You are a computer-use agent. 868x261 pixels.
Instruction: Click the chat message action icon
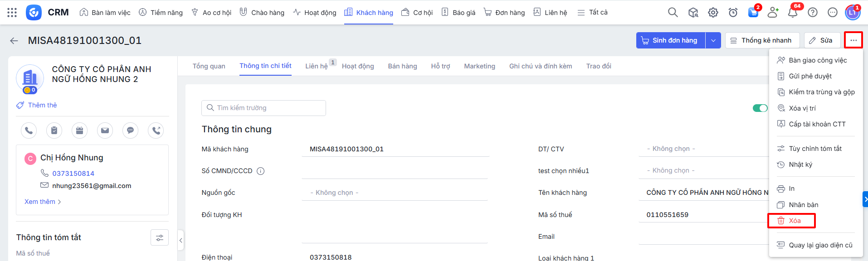(130, 130)
